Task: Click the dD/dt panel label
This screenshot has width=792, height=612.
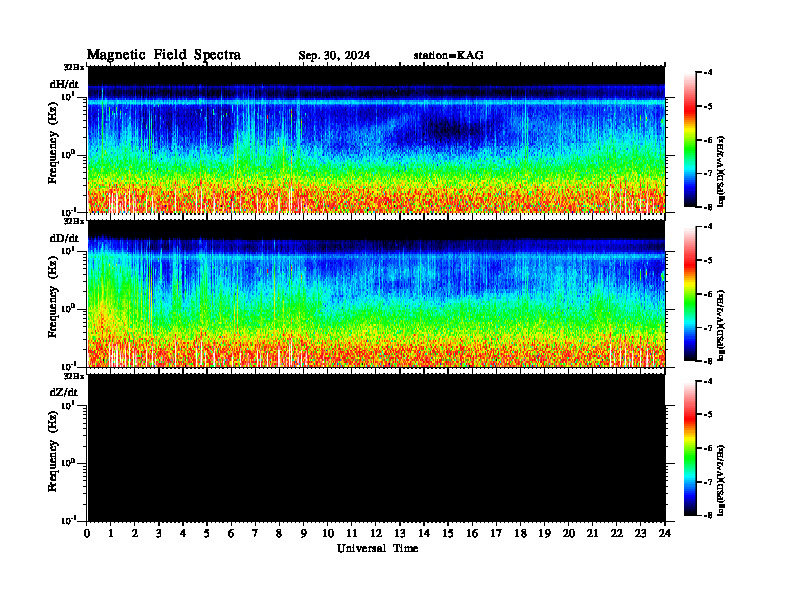Action: [64, 238]
